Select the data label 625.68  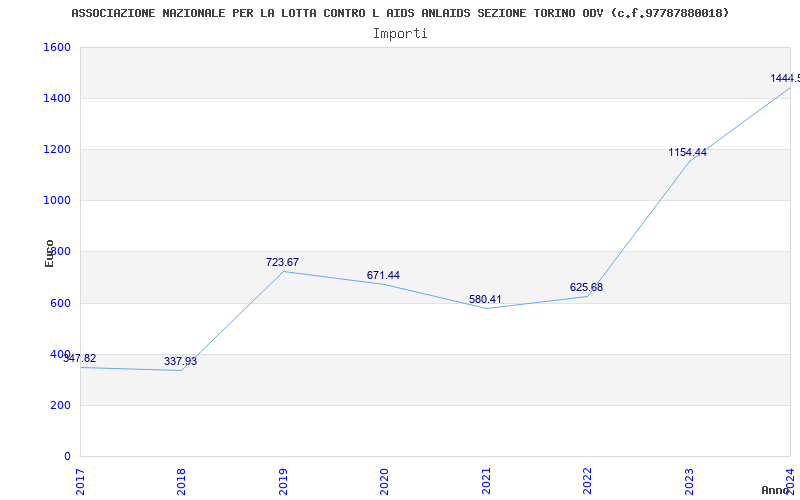[x=586, y=287]
